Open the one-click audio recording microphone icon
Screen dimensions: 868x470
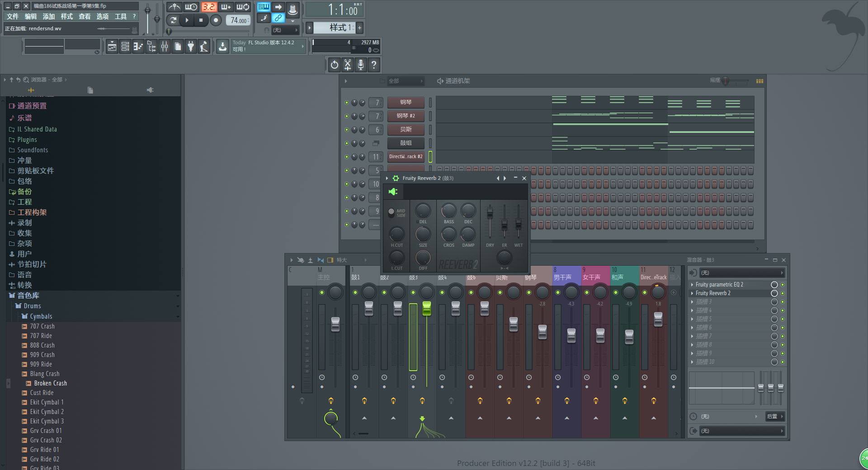pyautogui.click(x=361, y=65)
